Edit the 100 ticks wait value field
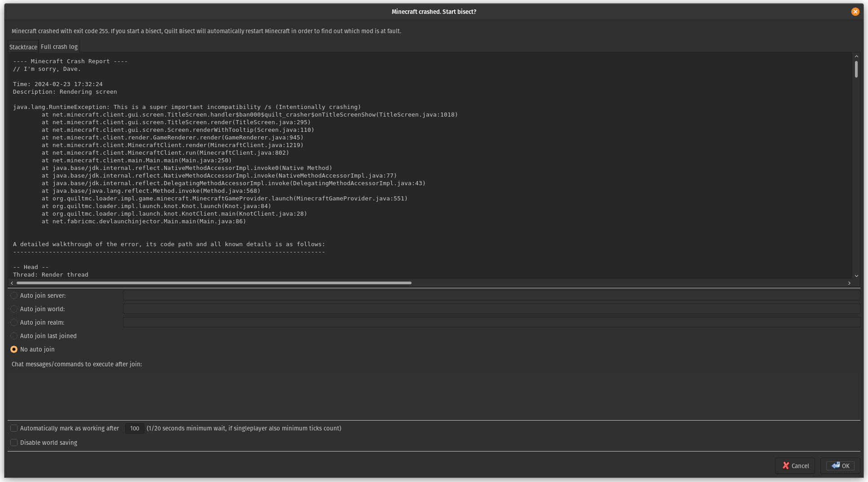 click(135, 428)
